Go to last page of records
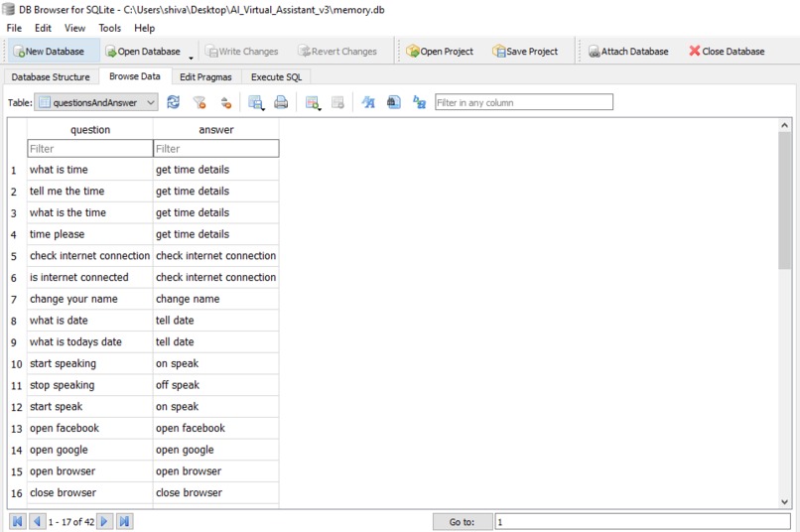The image size is (800, 532). [x=124, y=521]
